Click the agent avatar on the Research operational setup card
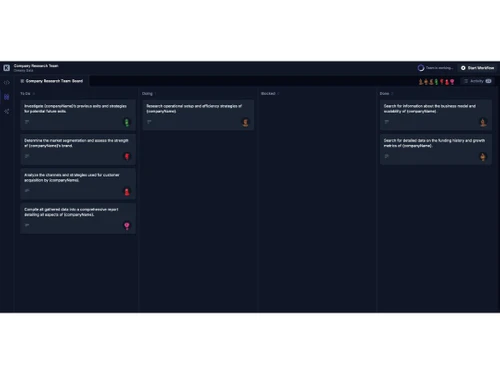 (245, 122)
